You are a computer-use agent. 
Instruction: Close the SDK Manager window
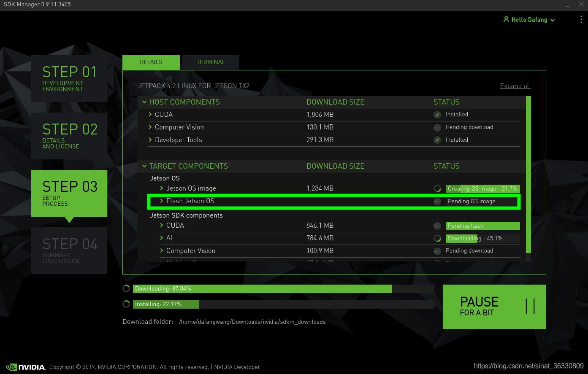pos(581,5)
